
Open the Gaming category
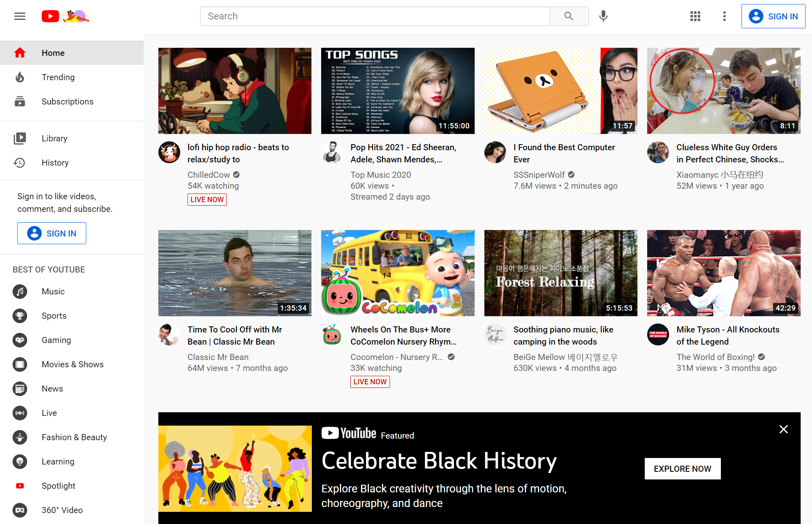tap(56, 340)
